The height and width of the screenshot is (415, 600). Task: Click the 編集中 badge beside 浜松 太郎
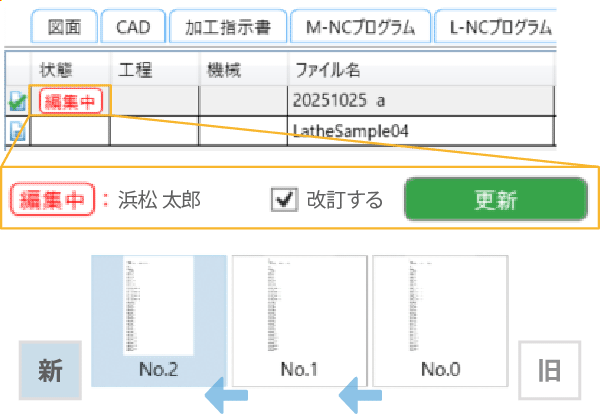coord(51,199)
